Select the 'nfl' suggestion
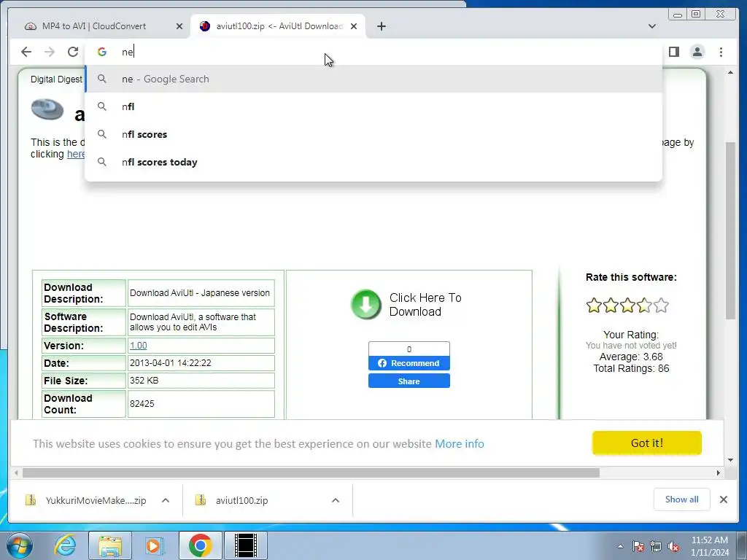747x560 pixels. (x=373, y=106)
